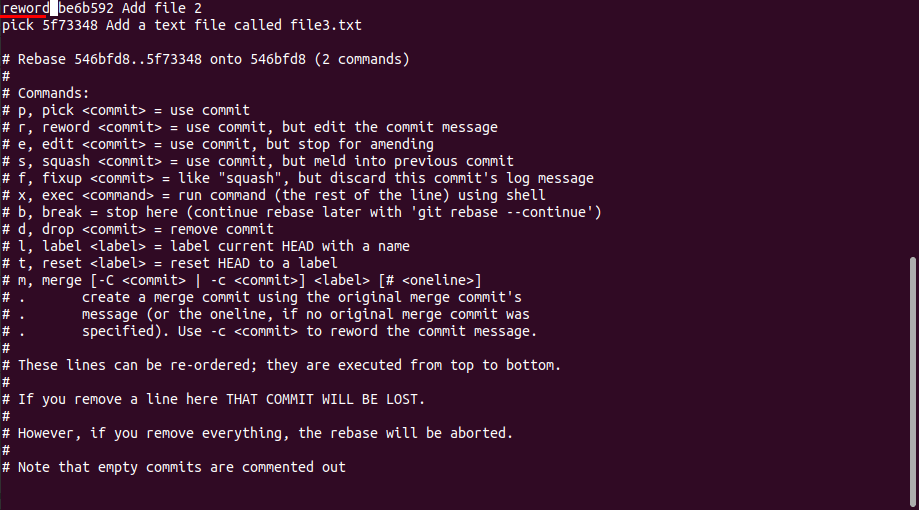Screen dimensions: 919x510
Task: Click the 'r, reword <commit>' help line
Action: pyautogui.click(x=250, y=127)
